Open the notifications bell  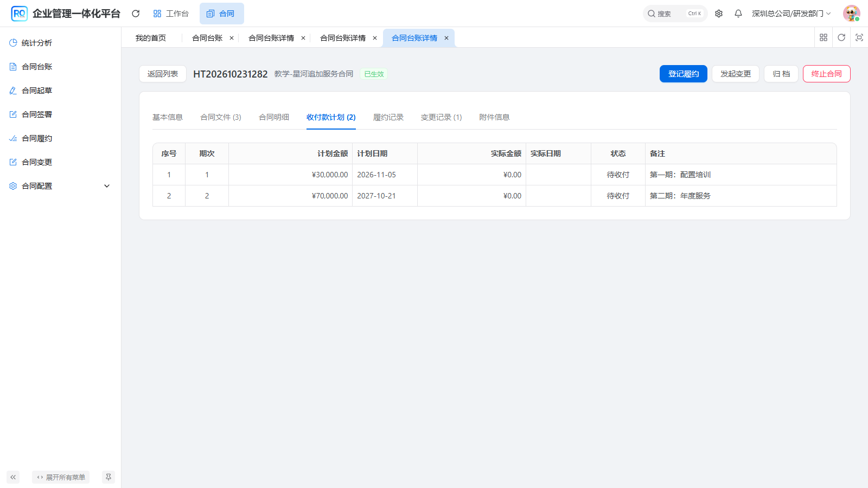click(x=738, y=14)
